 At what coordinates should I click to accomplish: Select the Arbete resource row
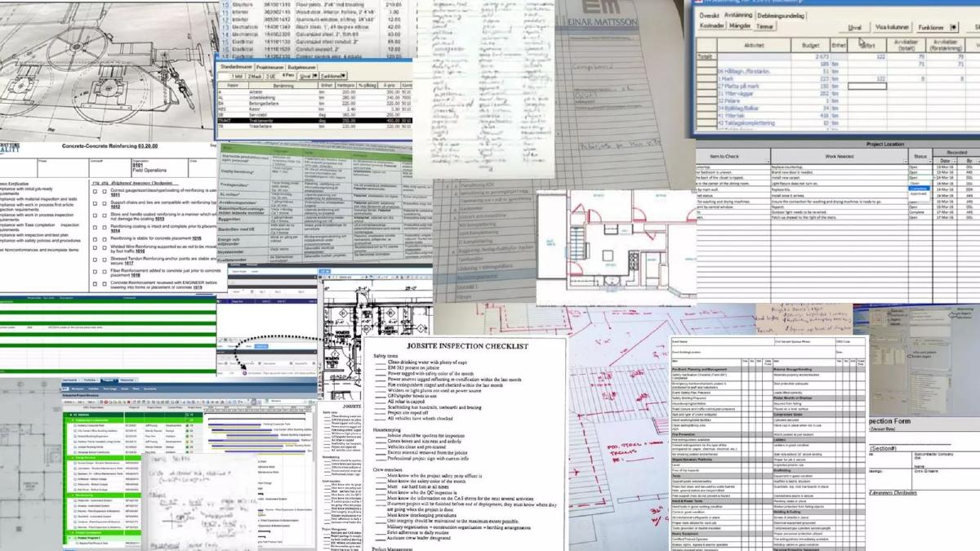point(314,92)
